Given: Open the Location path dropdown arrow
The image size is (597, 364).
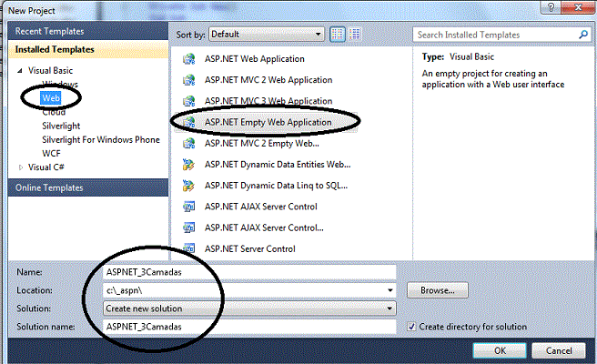Looking at the screenshot, I should click(390, 290).
